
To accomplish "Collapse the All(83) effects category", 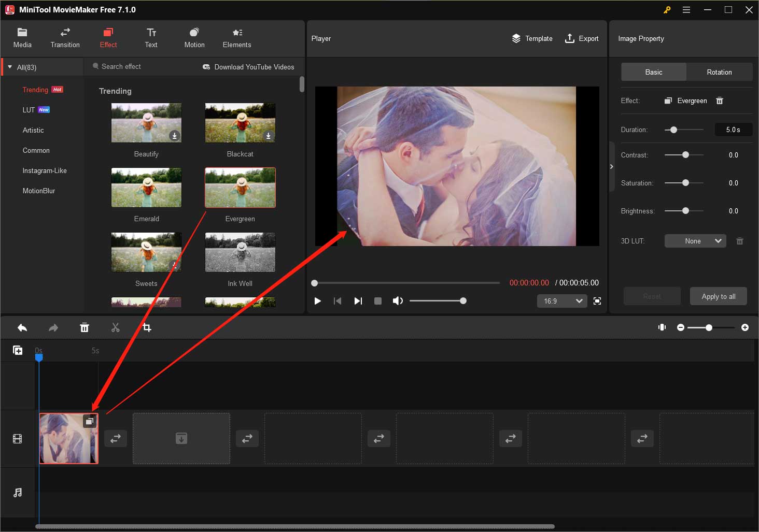I will click(x=12, y=67).
